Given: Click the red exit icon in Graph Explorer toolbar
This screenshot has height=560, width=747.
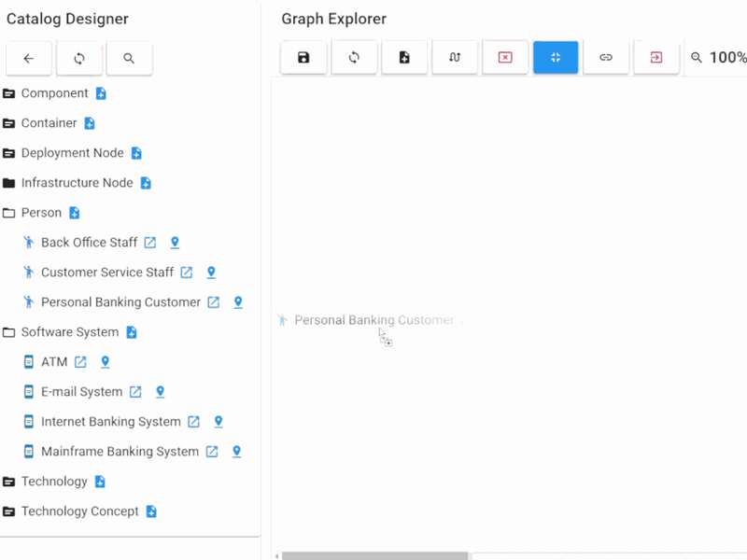Looking at the screenshot, I should [x=656, y=57].
